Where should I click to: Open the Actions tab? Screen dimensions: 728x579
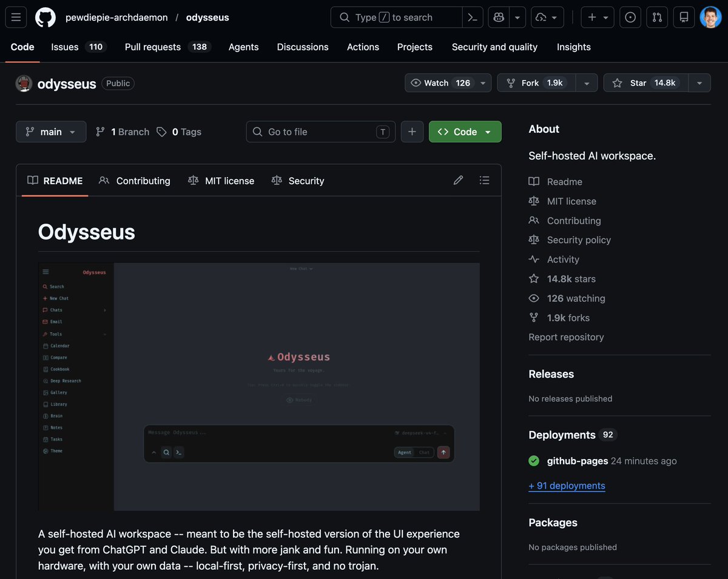click(x=363, y=47)
